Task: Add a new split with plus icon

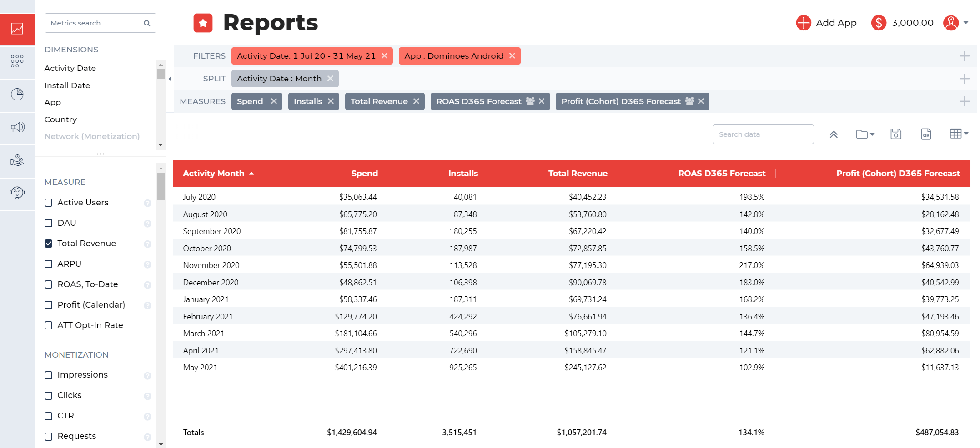Action: [x=964, y=79]
